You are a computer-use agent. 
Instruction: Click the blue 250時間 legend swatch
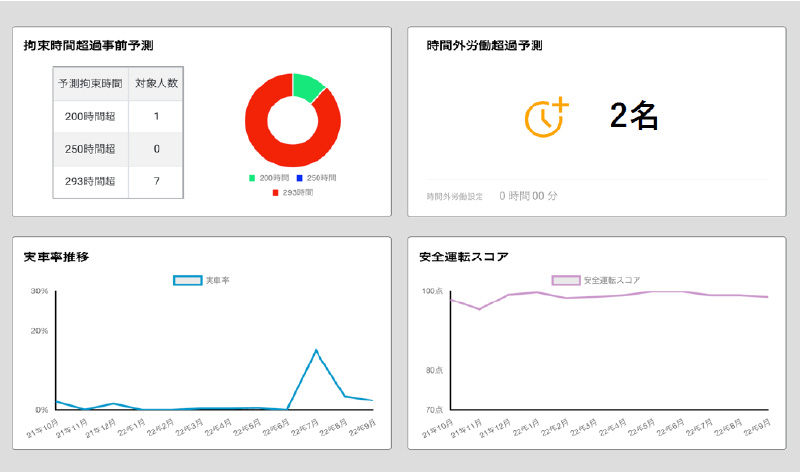coord(299,177)
